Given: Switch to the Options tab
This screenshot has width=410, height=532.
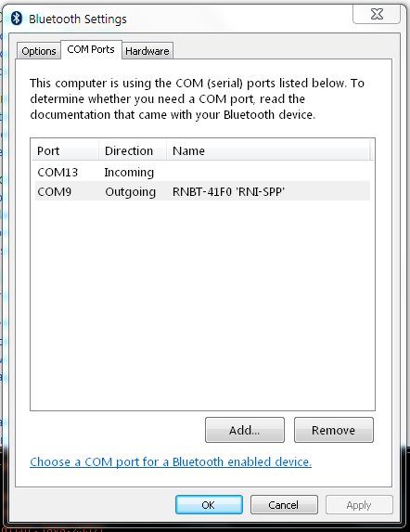Looking at the screenshot, I should (x=39, y=51).
